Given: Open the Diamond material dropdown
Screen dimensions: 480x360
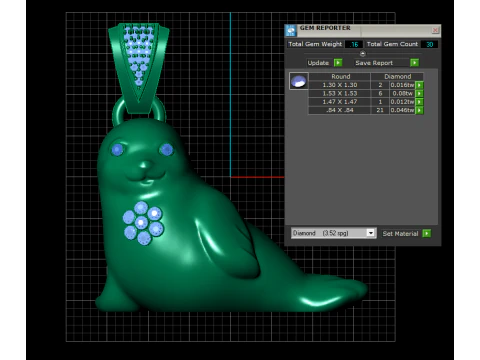Looking at the screenshot, I should tap(370, 233).
